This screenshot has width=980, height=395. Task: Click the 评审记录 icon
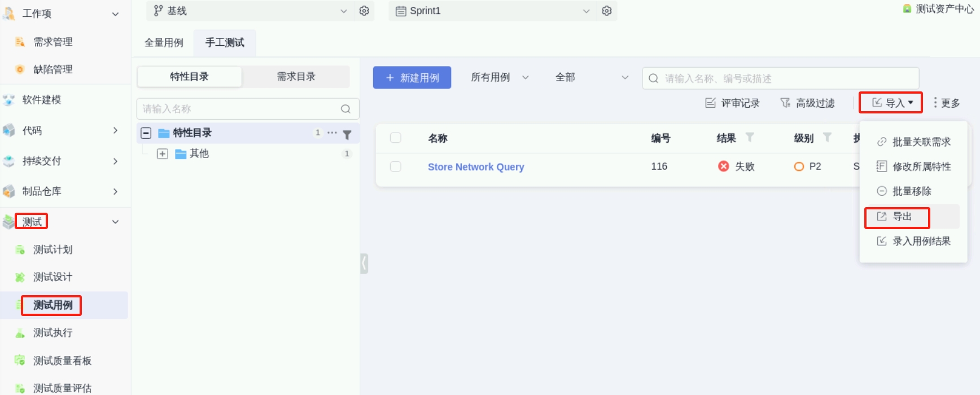(711, 103)
